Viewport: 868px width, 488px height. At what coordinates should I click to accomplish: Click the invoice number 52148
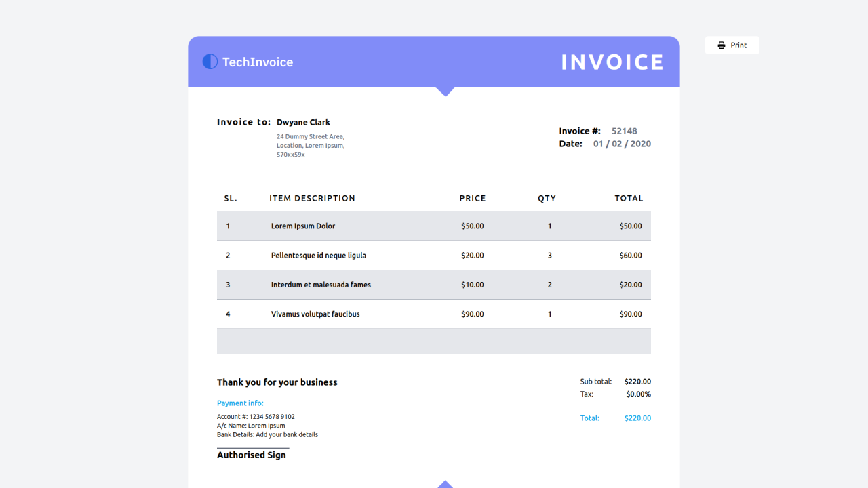click(x=624, y=131)
